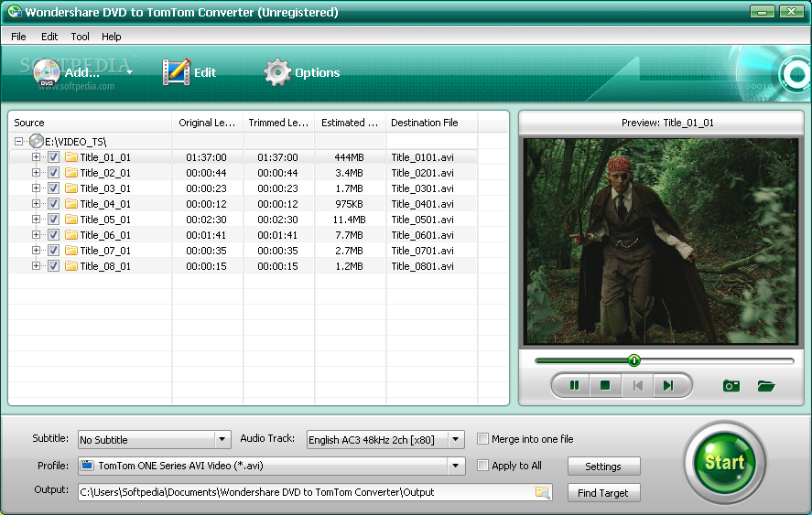Open the Audio Track dropdown

(456, 439)
